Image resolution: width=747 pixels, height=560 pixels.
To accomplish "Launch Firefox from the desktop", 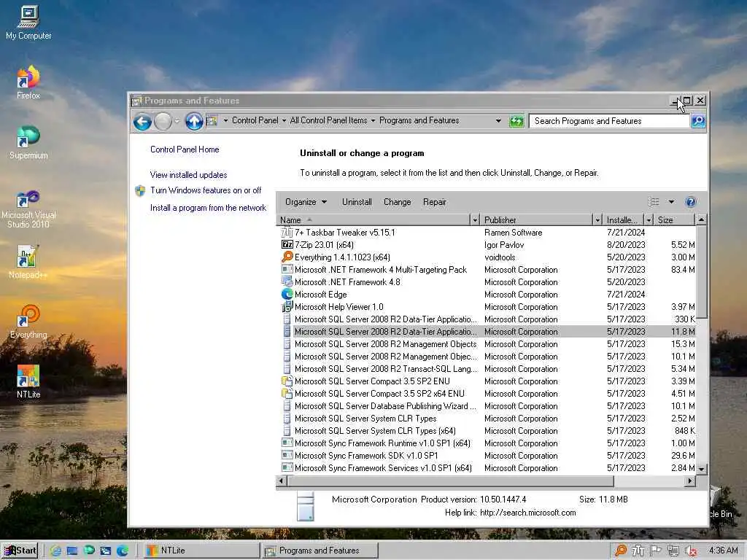I will coord(28,82).
